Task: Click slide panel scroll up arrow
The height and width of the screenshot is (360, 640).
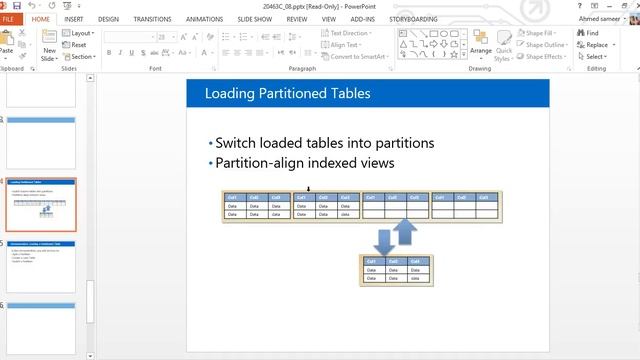Action: [x=90, y=78]
